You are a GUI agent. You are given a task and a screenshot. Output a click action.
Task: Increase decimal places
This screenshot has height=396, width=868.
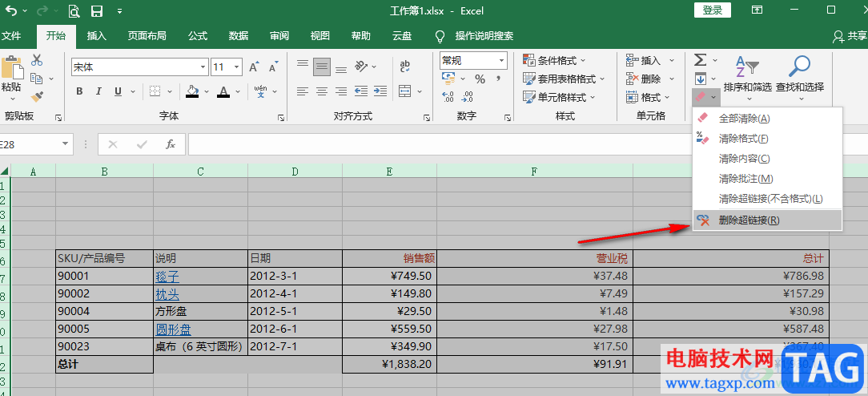448,97
